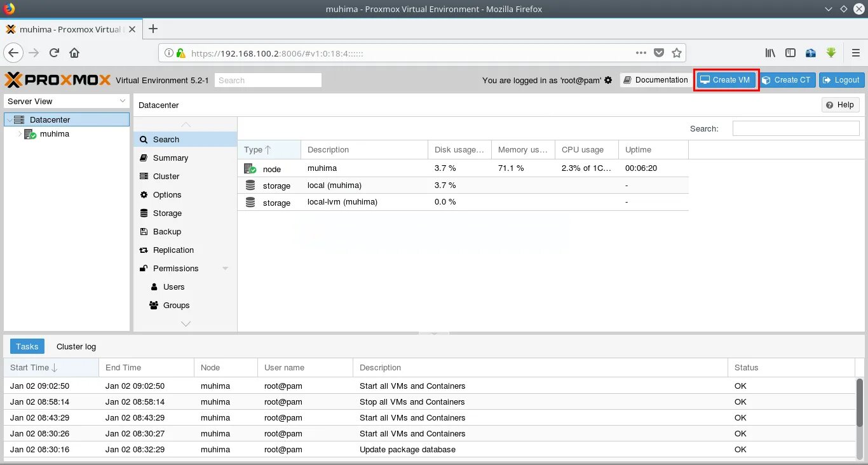Open the Options menu entry
This screenshot has height=465, width=868.
click(185, 194)
